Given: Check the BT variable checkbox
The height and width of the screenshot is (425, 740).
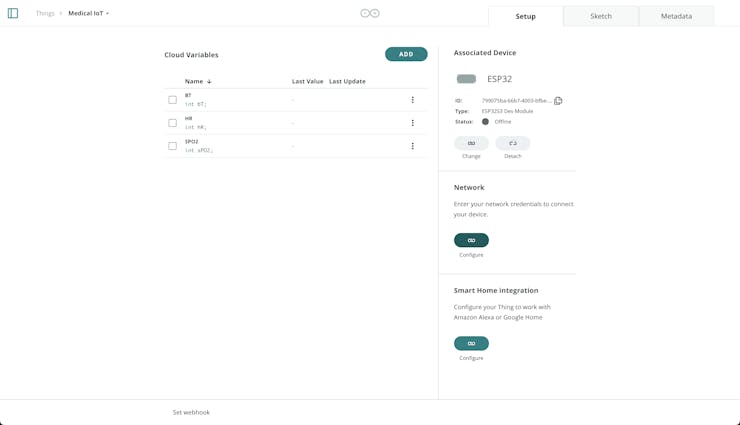Looking at the screenshot, I should (172, 100).
